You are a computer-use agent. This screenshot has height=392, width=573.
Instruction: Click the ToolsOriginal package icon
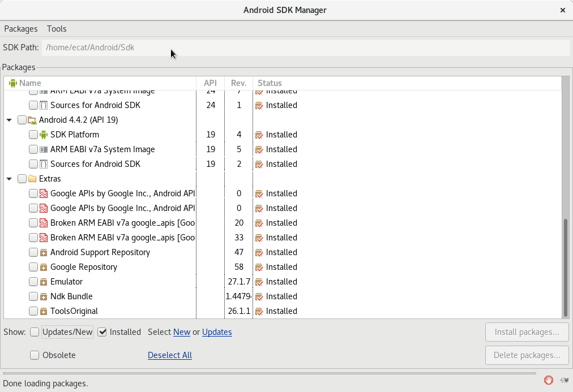[x=44, y=311]
